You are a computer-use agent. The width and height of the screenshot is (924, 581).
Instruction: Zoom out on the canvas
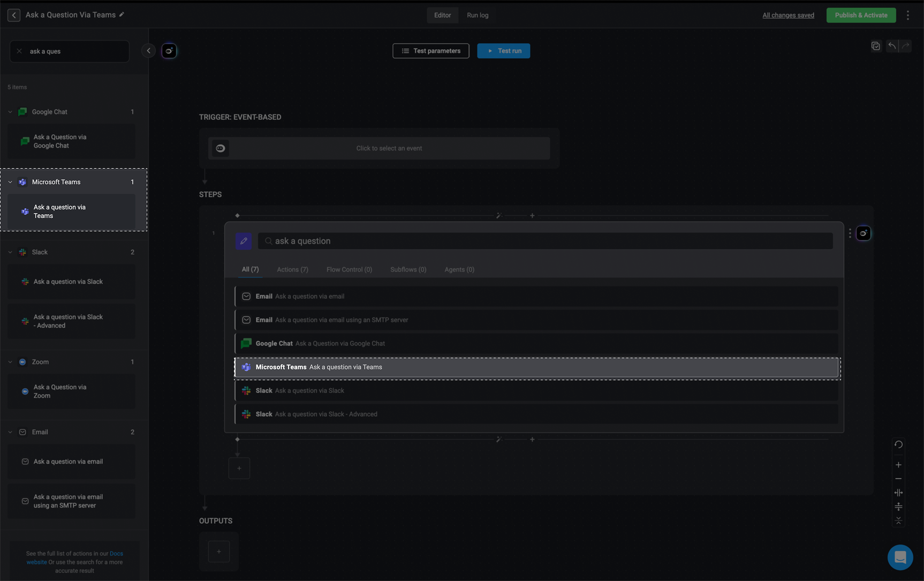point(898,479)
